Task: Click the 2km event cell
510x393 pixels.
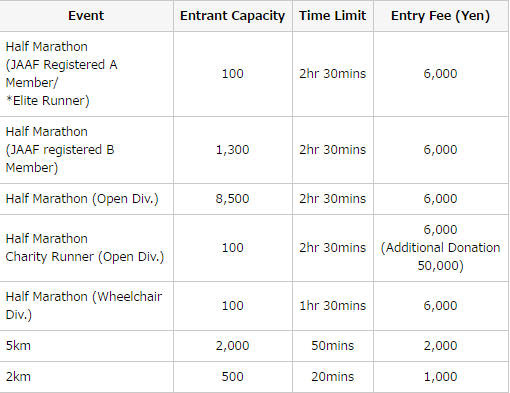Action: 86,377
